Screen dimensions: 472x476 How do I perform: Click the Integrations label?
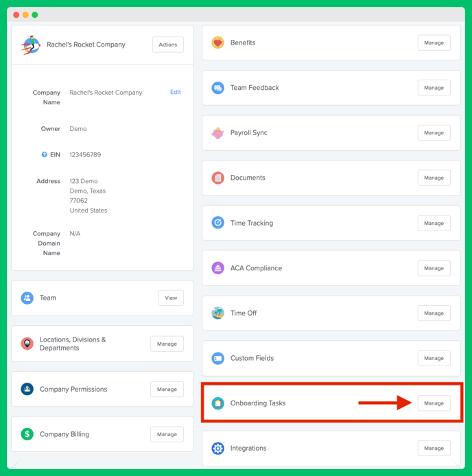coord(248,448)
